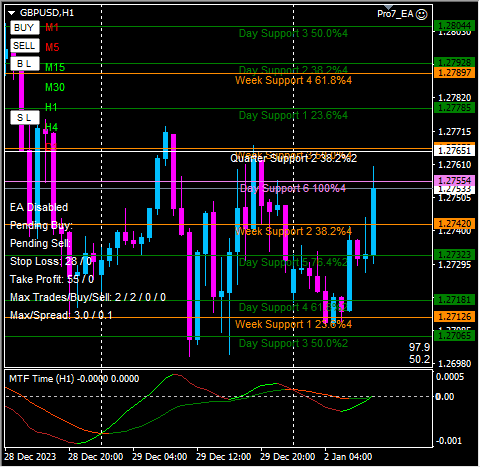Click the Week Support 1 23.6%4 label

pos(293,324)
